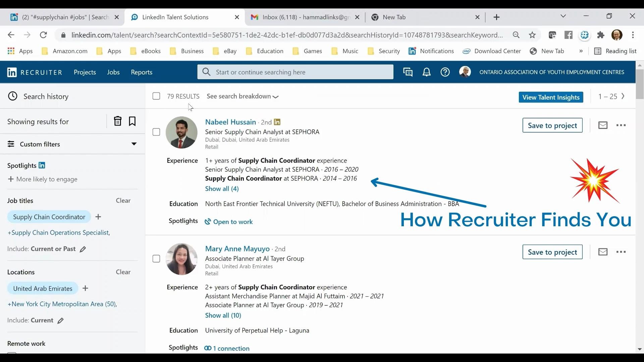Open the messages icon in Recruiter header

[x=408, y=72]
